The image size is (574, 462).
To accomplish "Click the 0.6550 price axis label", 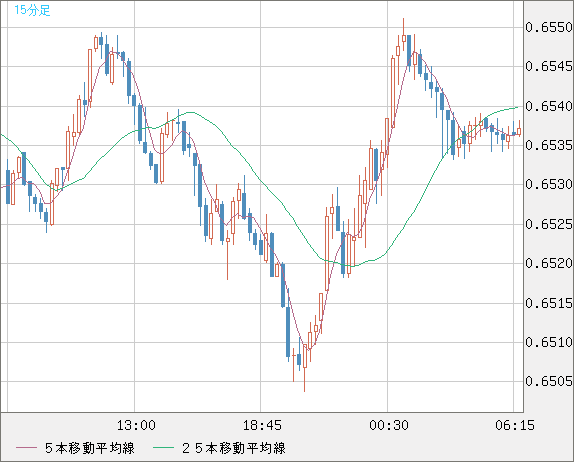I will click(549, 27).
